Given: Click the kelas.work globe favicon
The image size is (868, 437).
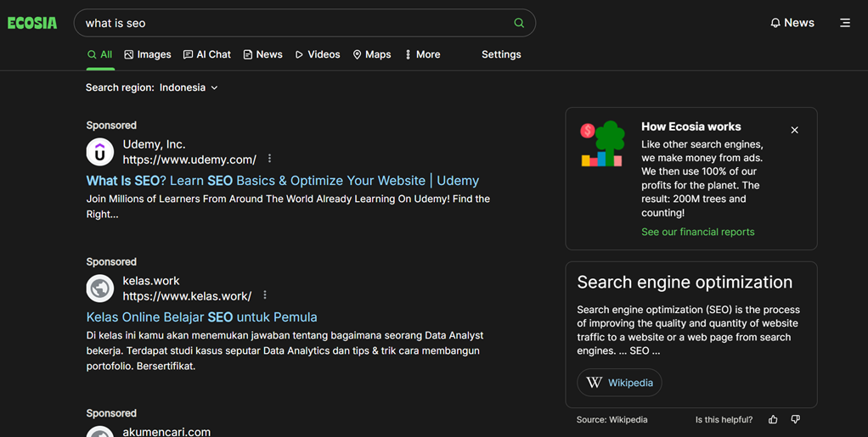Looking at the screenshot, I should tap(100, 289).
